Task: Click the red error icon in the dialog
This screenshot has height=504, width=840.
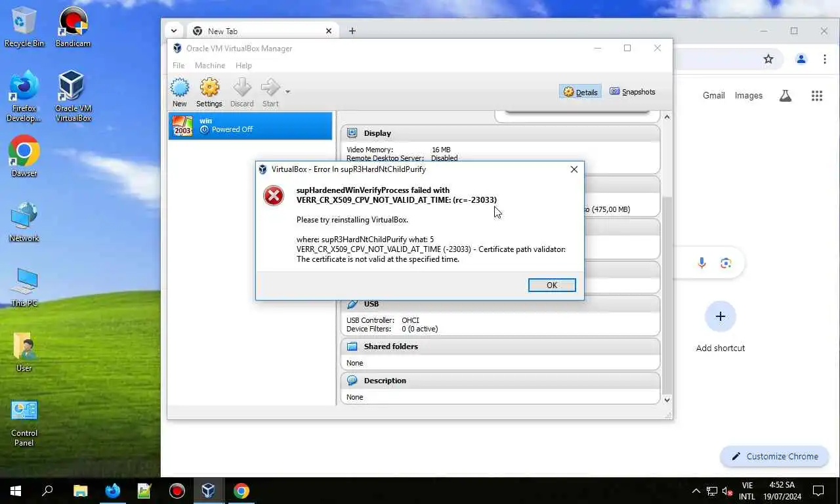Action: (274, 195)
